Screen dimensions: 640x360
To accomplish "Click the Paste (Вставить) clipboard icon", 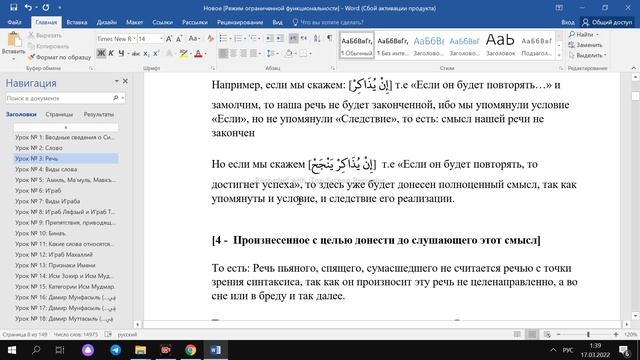I will click(x=14, y=40).
